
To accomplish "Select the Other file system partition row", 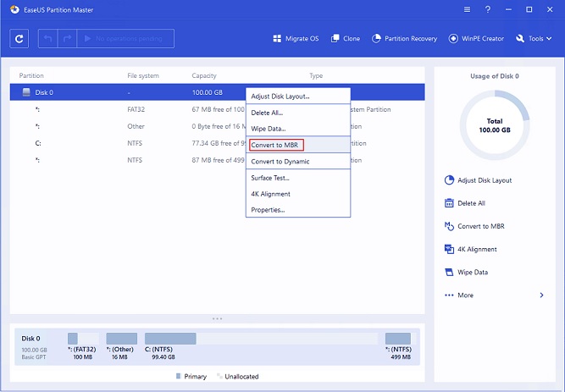I will pos(218,126).
